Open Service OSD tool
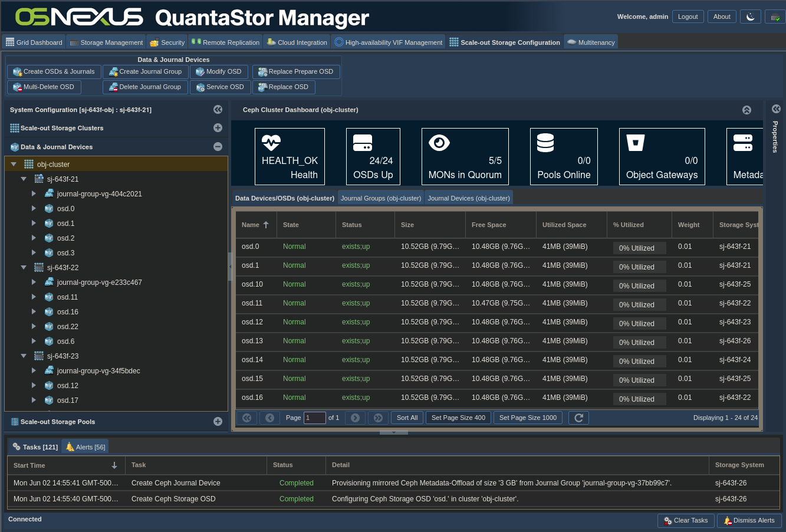 pyautogui.click(x=200, y=87)
